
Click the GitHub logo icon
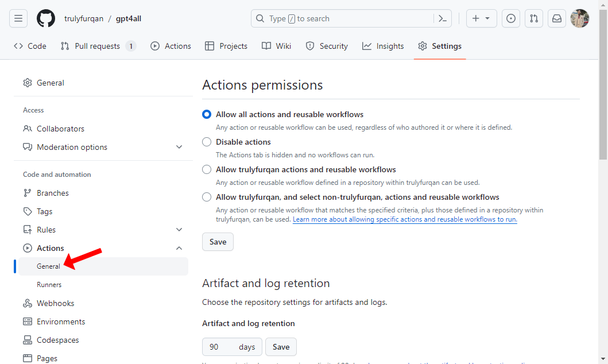[46, 18]
